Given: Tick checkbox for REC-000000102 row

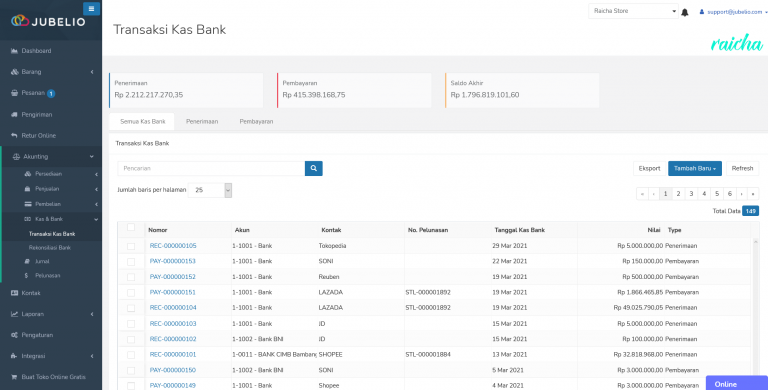Looking at the screenshot, I should point(131,340).
